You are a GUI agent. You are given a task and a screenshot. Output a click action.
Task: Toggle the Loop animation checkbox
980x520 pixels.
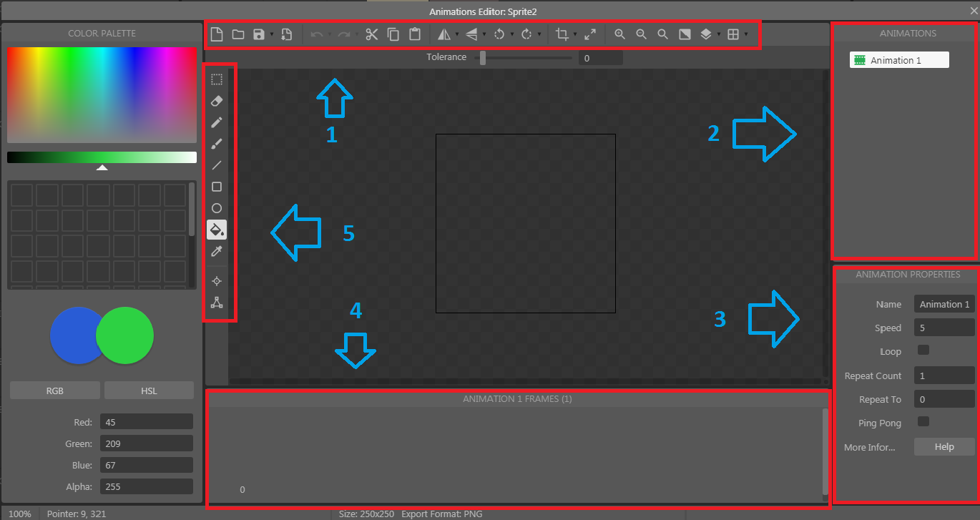click(x=923, y=350)
